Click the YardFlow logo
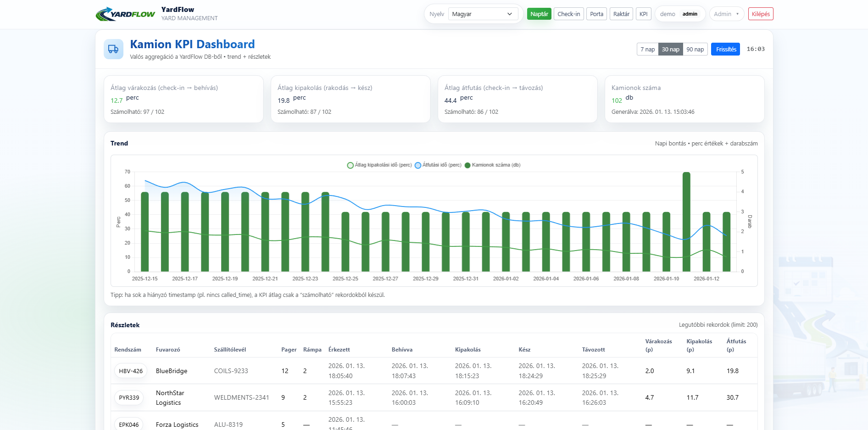This screenshot has height=430, width=868. coord(125,14)
